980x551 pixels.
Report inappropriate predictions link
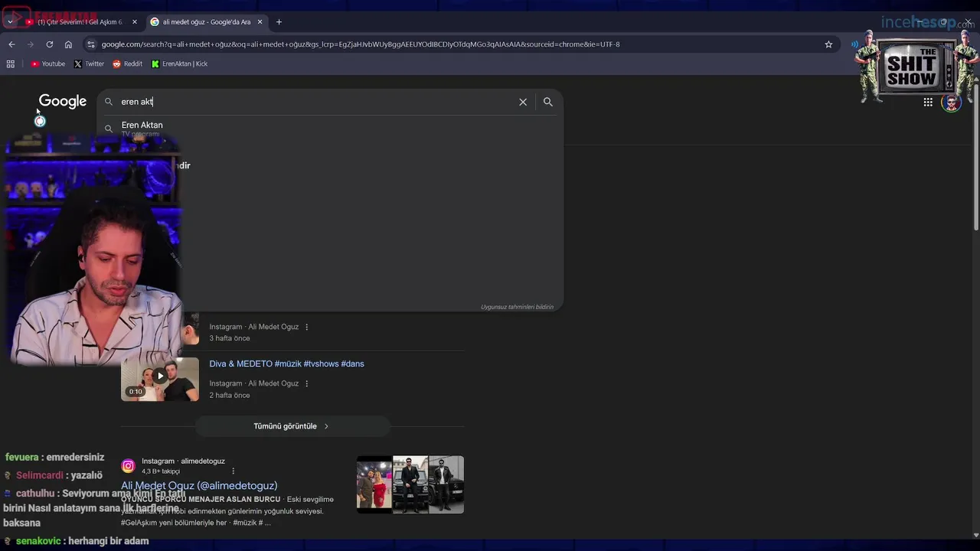517,307
